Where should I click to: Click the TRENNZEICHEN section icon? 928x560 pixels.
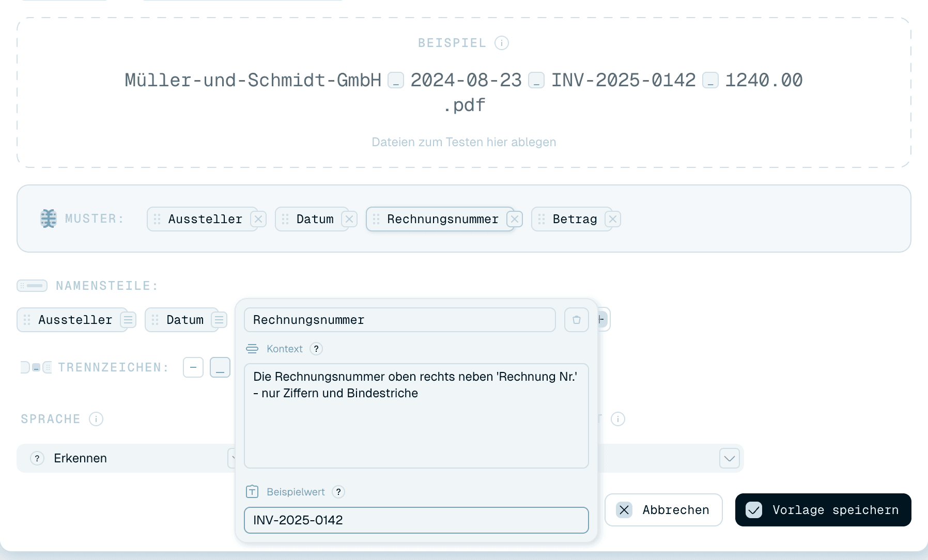pyautogui.click(x=36, y=367)
